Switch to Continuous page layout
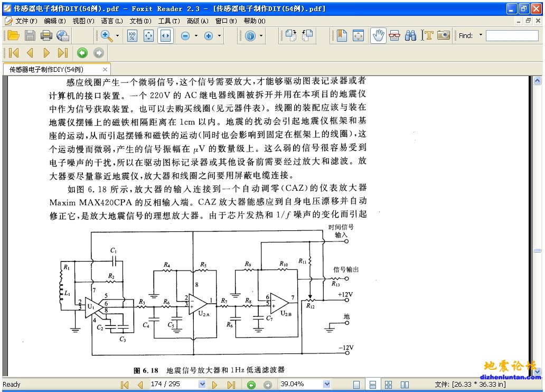 coord(373,385)
